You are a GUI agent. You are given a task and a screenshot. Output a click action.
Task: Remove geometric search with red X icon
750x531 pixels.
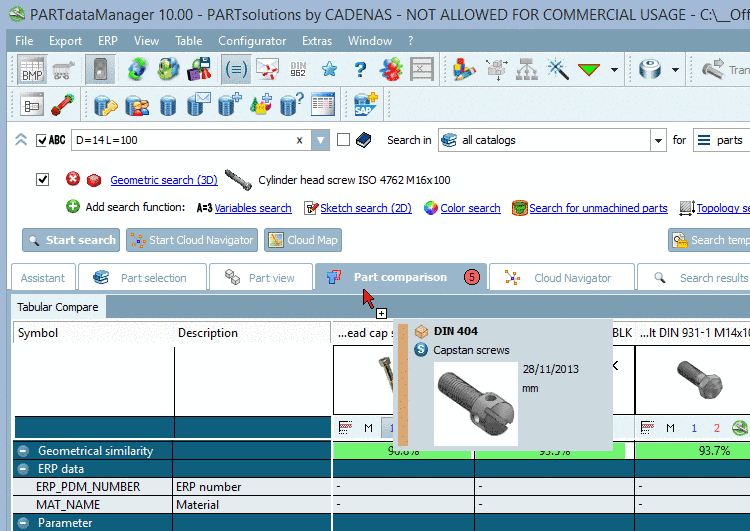click(x=73, y=179)
